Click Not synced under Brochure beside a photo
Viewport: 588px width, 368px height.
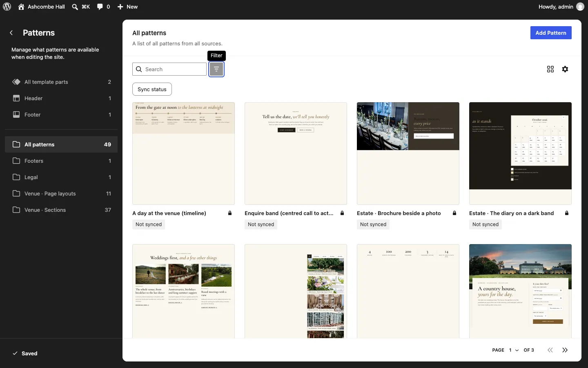tap(373, 224)
